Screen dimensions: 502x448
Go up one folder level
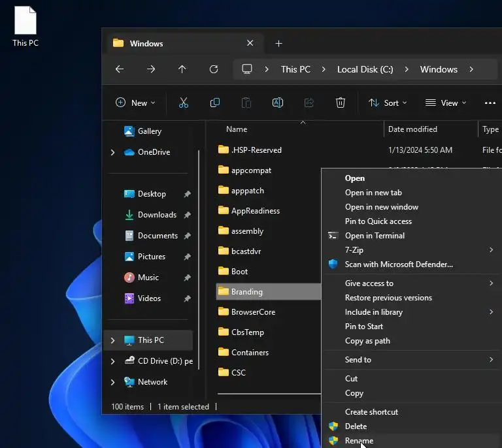point(182,69)
